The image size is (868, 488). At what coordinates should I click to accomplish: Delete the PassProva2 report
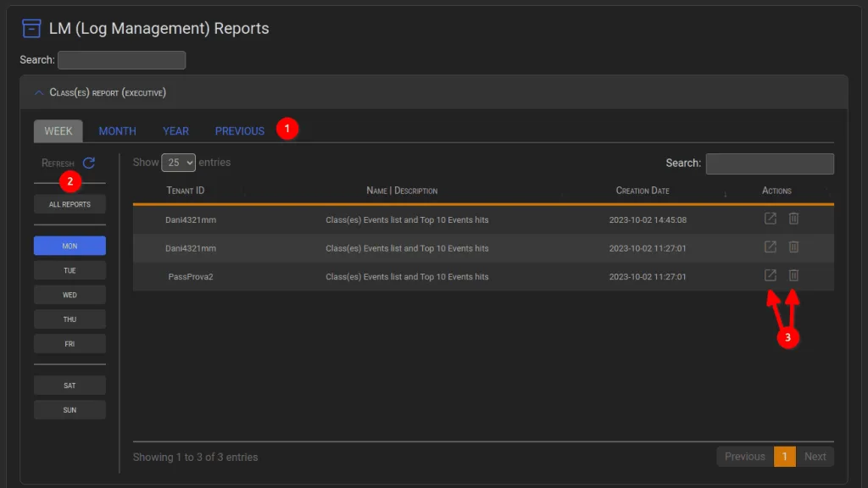793,275
